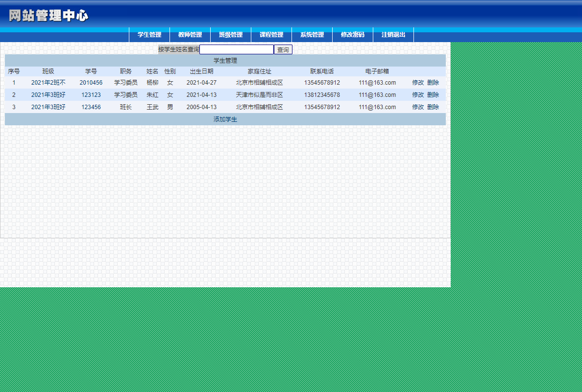Select the 学生管理 table title
Image resolution: width=582 pixels, height=392 pixels.
pos(225,61)
